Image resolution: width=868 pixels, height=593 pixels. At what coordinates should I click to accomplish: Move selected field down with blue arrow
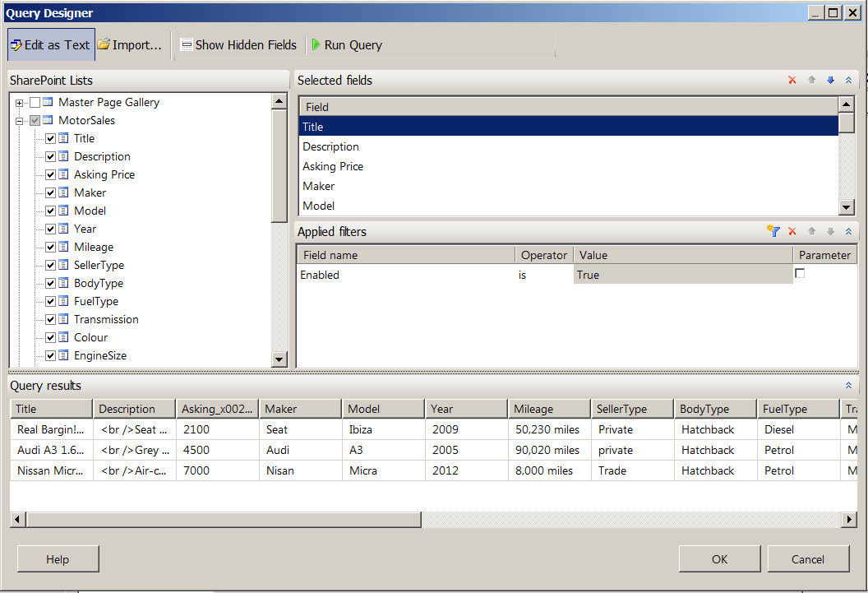pyautogui.click(x=830, y=81)
